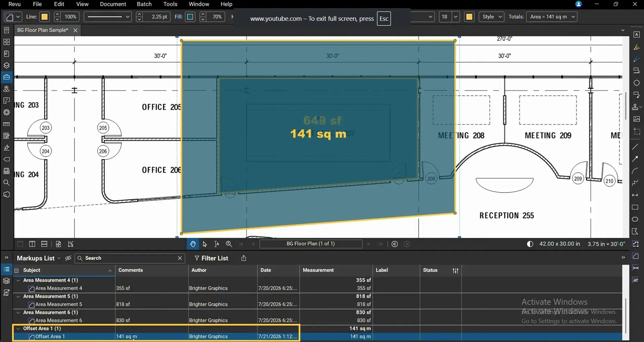Pick the text color swatch
This screenshot has width=644, height=342.
[x=469, y=17]
